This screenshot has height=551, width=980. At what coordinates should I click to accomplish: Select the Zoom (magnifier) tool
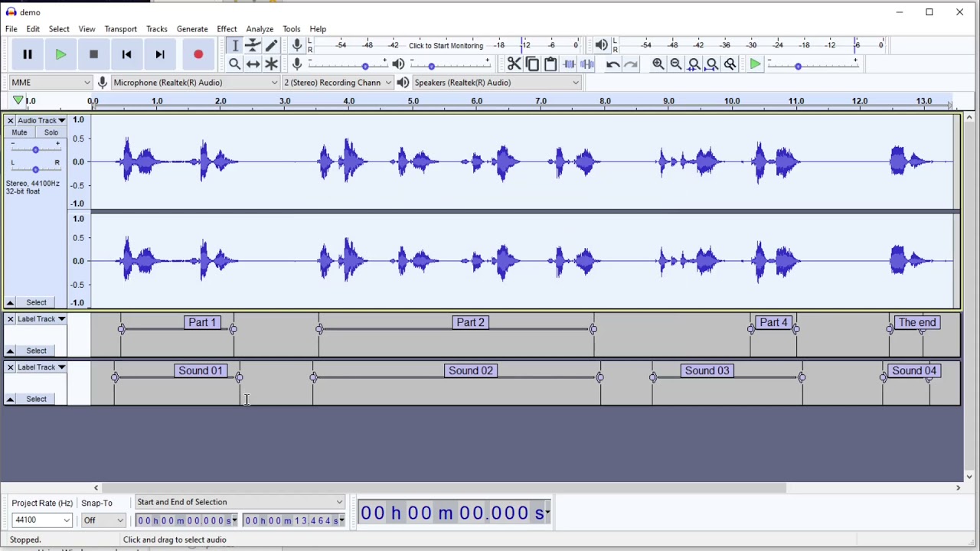(x=235, y=64)
